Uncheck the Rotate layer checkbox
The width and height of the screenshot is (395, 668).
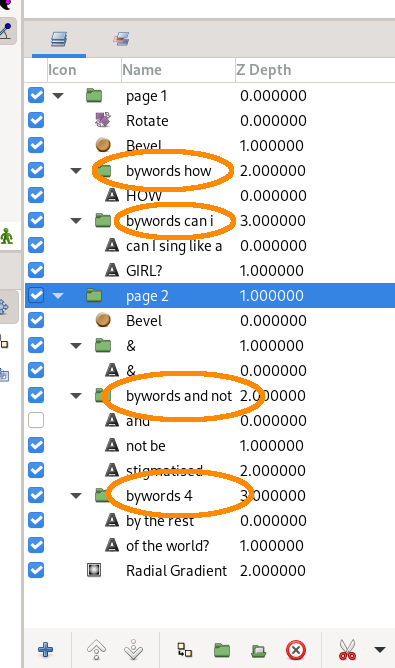[x=36, y=120]
